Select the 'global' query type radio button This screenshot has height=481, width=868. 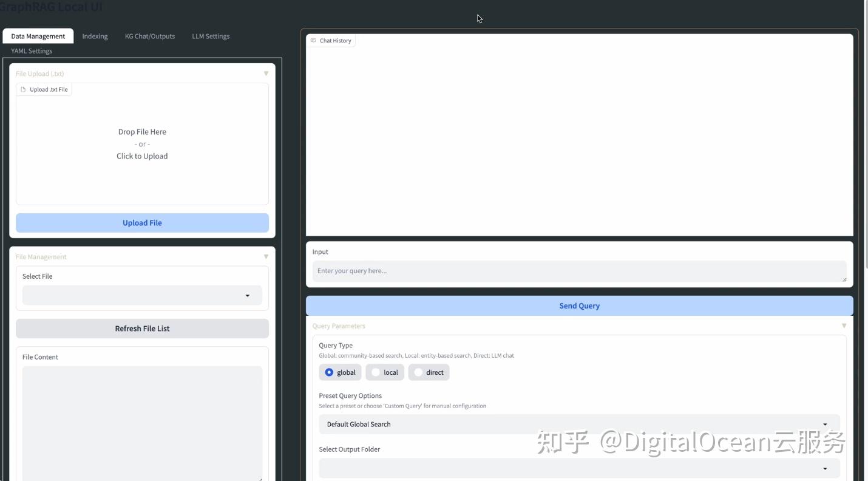pos(329,372)
